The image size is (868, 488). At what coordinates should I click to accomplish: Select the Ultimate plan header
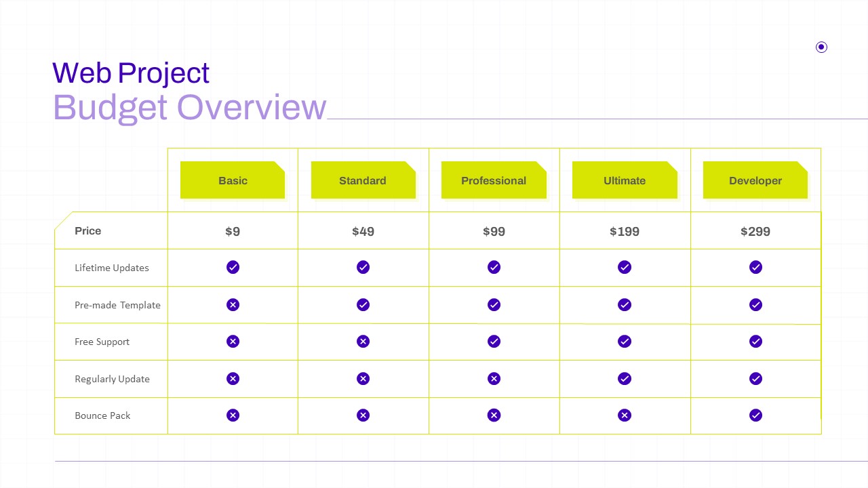pos(625,180)
